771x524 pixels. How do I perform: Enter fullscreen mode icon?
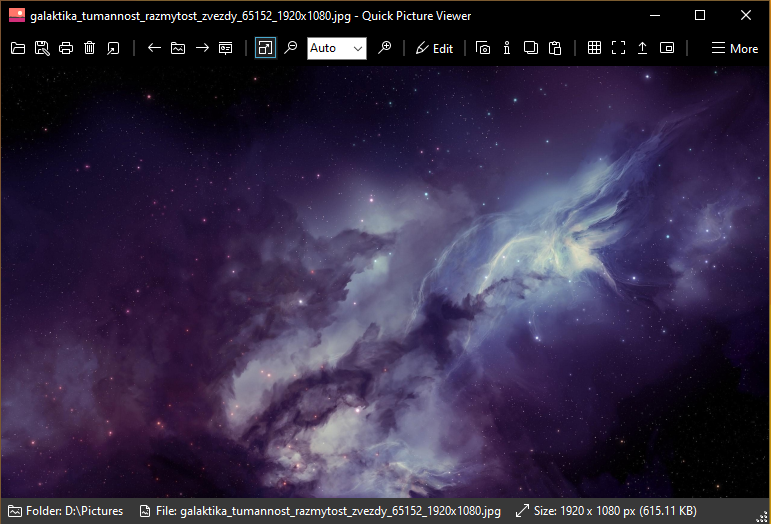[x=619, y=48]
